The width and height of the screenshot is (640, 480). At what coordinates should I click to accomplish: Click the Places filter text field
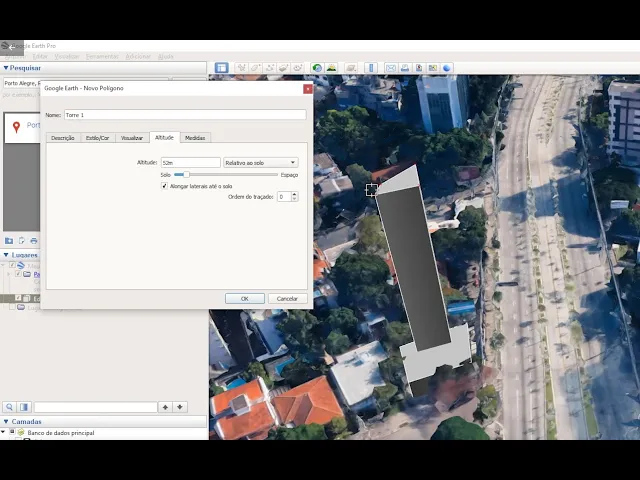point(96,407)
